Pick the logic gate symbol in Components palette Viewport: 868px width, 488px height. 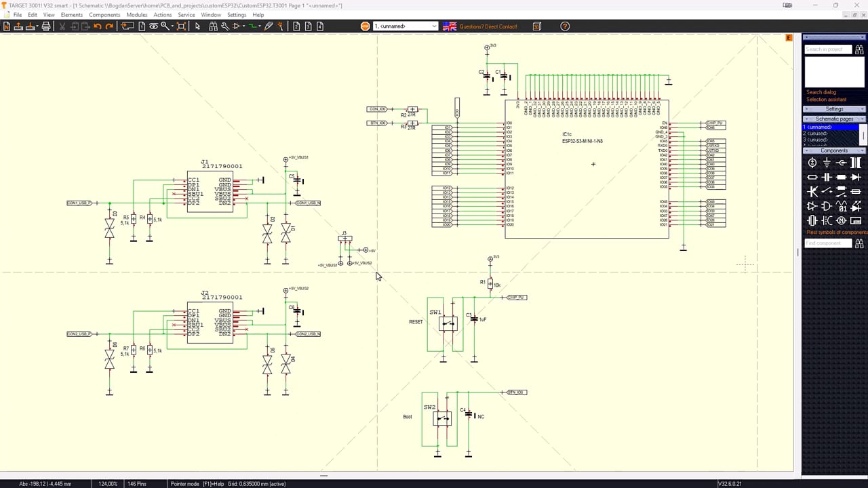827,206
